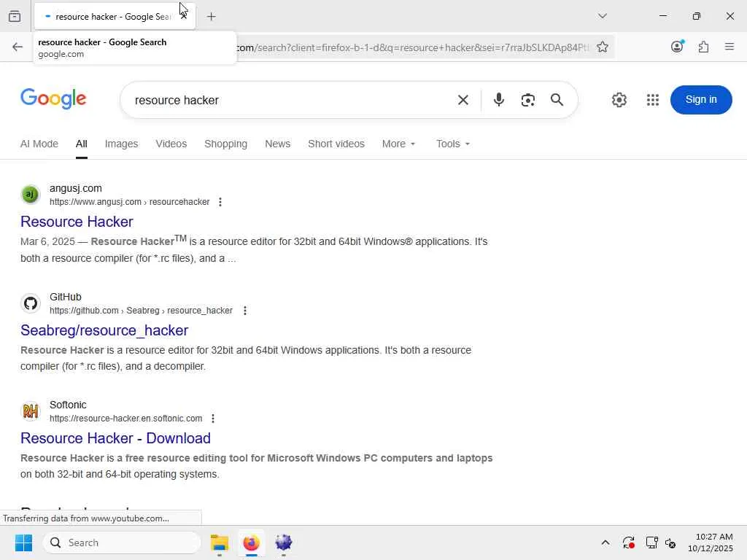This screenshot has width=747, height=560.
Task: Search by image with camera icon
Action: coord(528,100)
